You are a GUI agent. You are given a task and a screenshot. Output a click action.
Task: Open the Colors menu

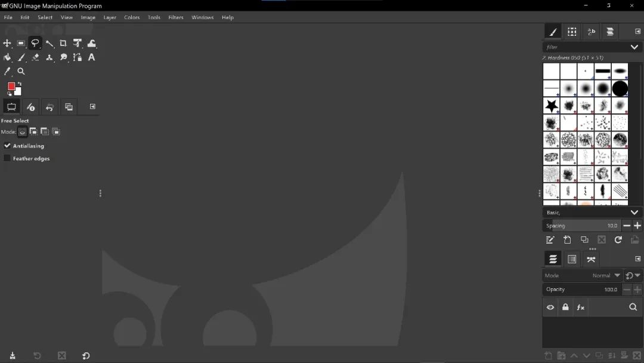(132, 17)
